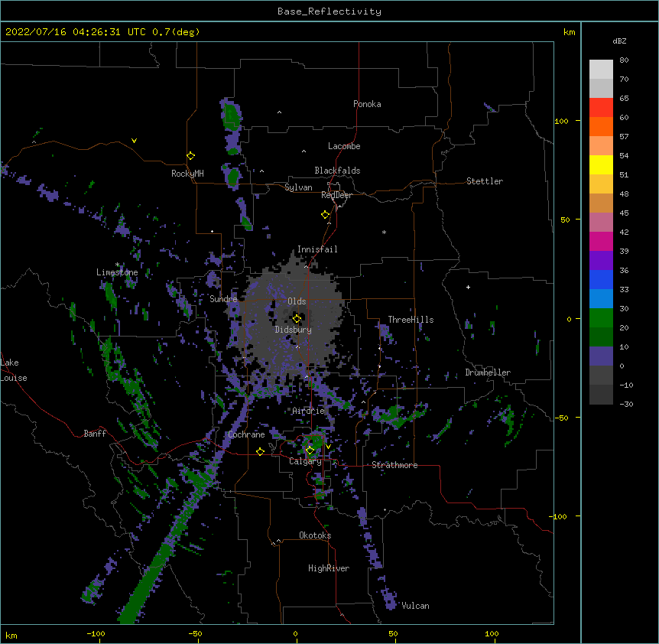Select the dark gray -10 dBZ legend swatch

coord(601,395)
